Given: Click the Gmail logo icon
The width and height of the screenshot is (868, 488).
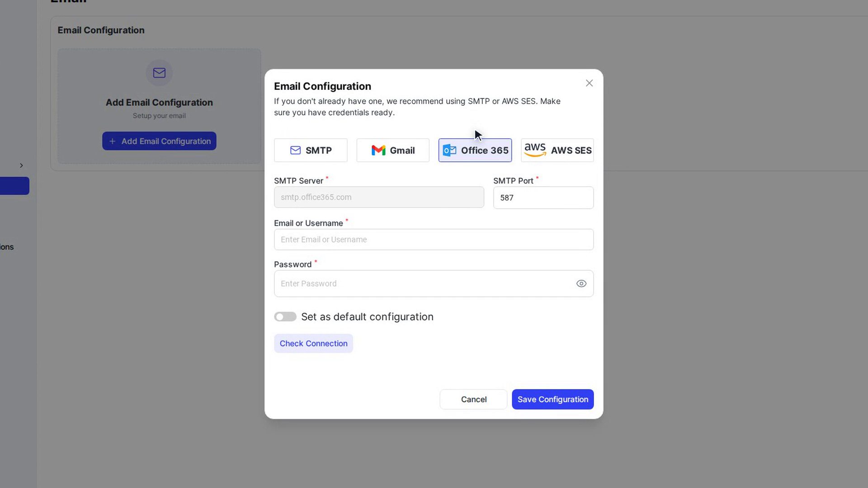Looking at the screenshot, I should pyautogui.click(x=378, y=150).
